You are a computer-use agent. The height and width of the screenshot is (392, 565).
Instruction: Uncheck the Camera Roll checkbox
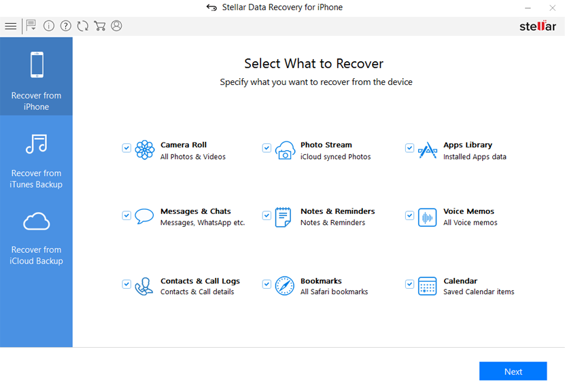point(126,148)
